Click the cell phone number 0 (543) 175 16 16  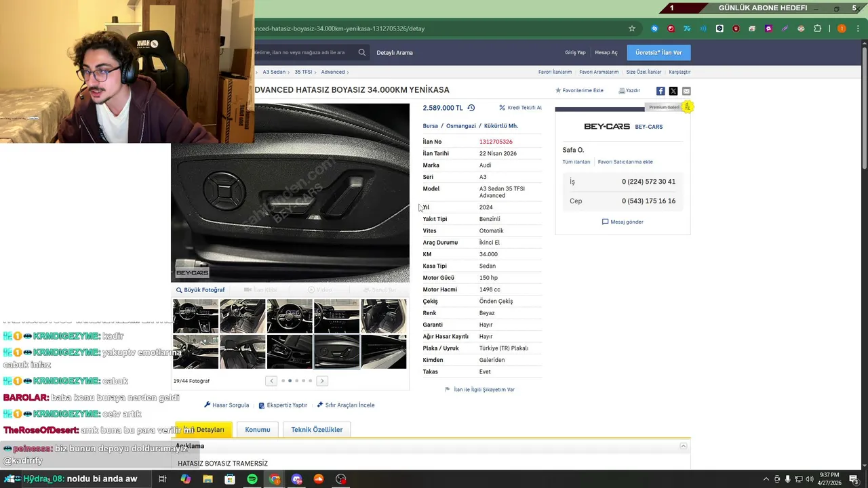click(648, 201)
